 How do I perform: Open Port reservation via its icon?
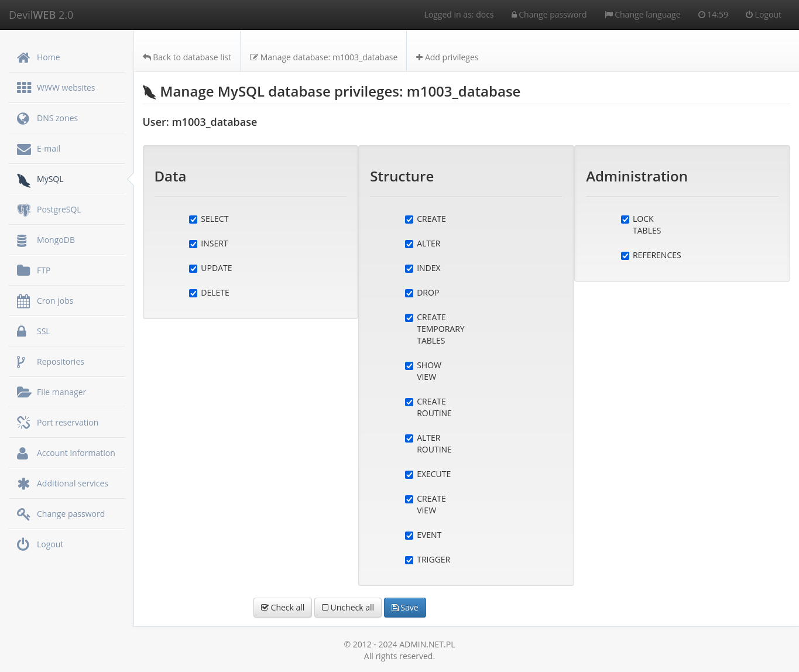pos(23,422)
